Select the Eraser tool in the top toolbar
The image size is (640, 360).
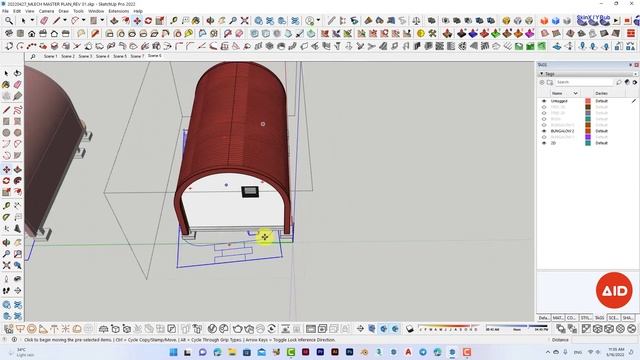tap(44, 20)
